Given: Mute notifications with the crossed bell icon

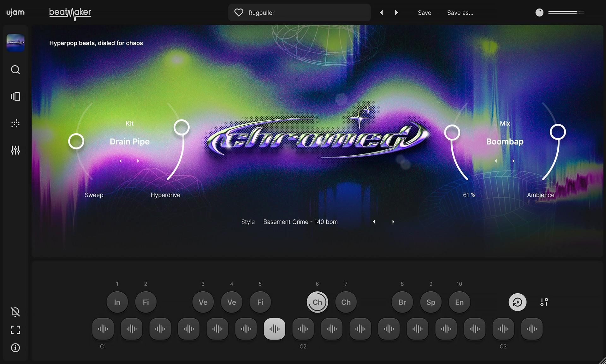Looking at the screenshot, I should tap(15, 312).
